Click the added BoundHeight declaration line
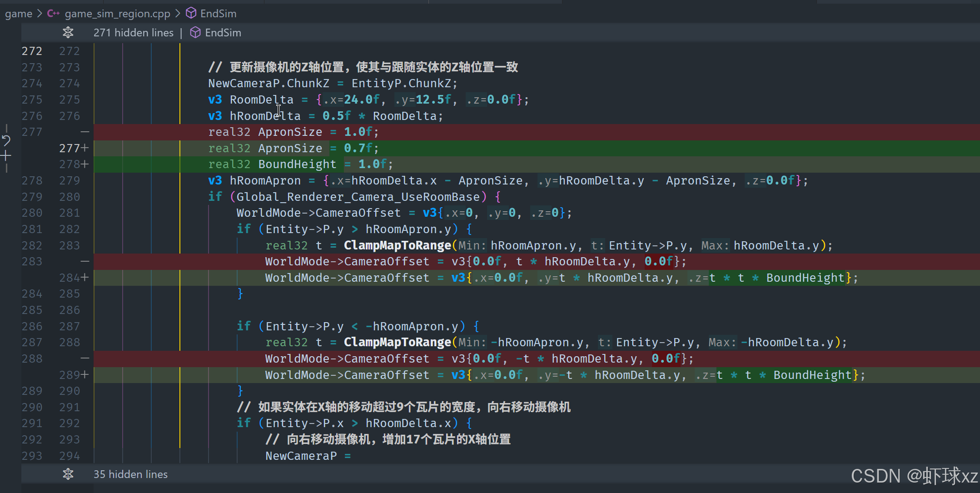 click(300, 164)
